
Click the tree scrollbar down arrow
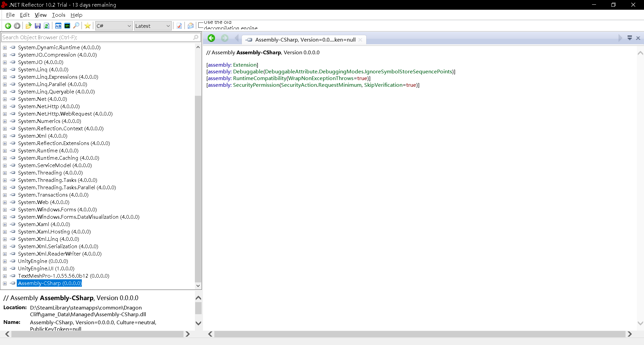pyautogui.click(x=198, y=286)
